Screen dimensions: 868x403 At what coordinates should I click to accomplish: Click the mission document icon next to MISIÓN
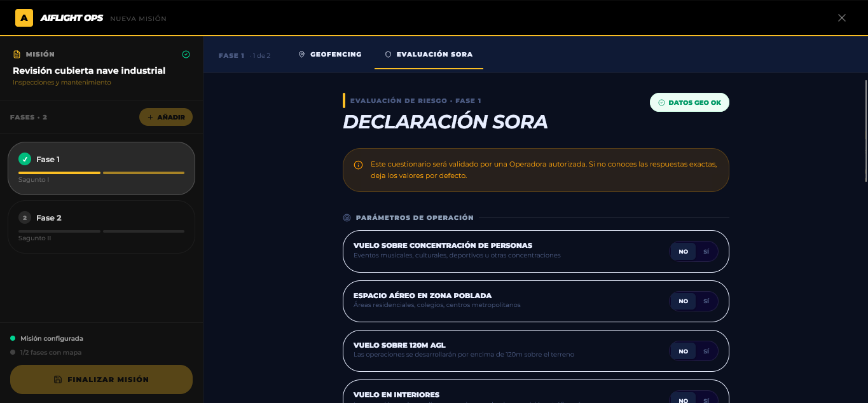click(17, 55)
